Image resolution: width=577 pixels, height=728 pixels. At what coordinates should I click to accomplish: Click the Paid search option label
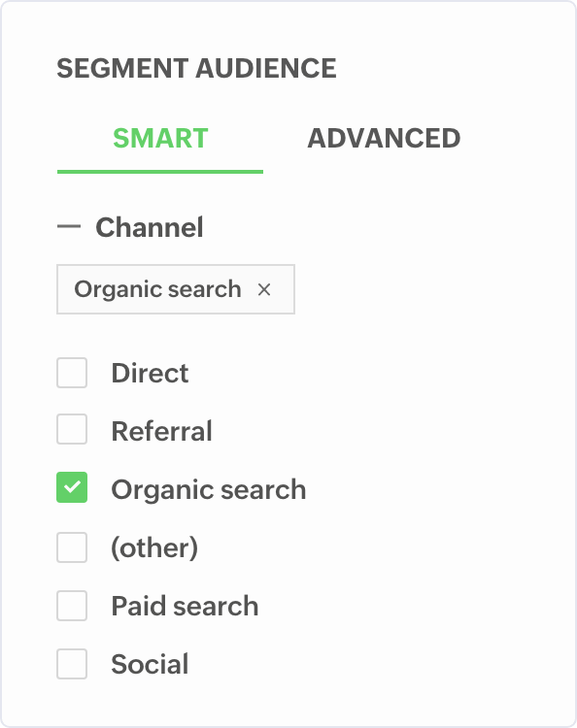(185, 606)
